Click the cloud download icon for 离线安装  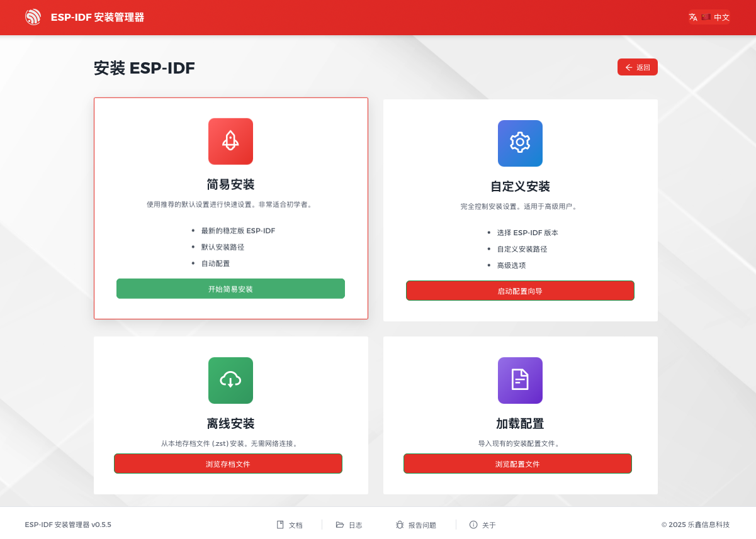(230, 381)
